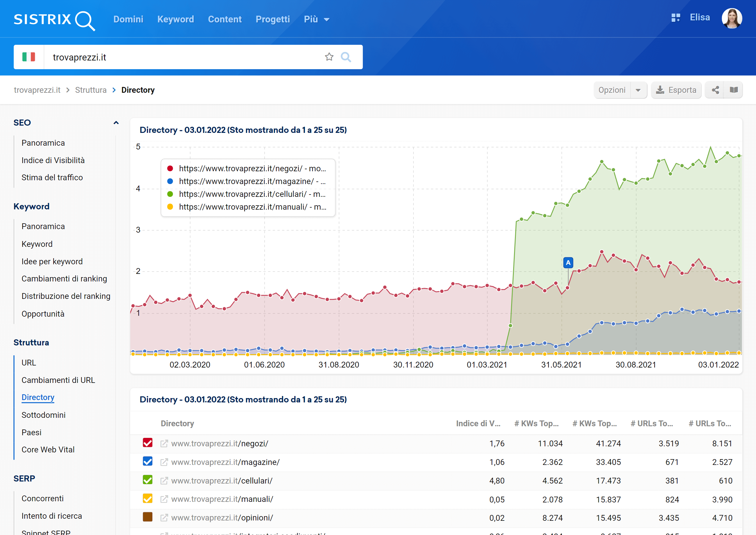Image resolution: width=756 pixels, height=535 pixels.
Task: Open www.trovaprezzi.it/opinioni/ link
Action: pos(222,518)
